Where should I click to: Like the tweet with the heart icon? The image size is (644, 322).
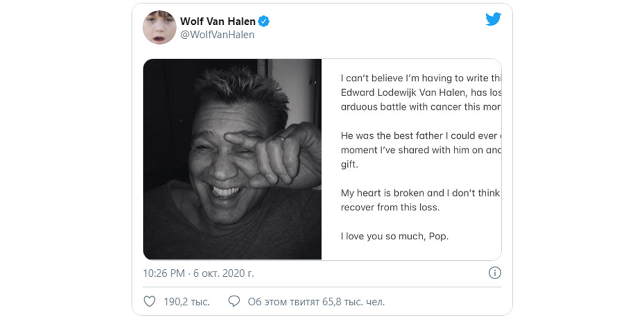coord(150,302)
